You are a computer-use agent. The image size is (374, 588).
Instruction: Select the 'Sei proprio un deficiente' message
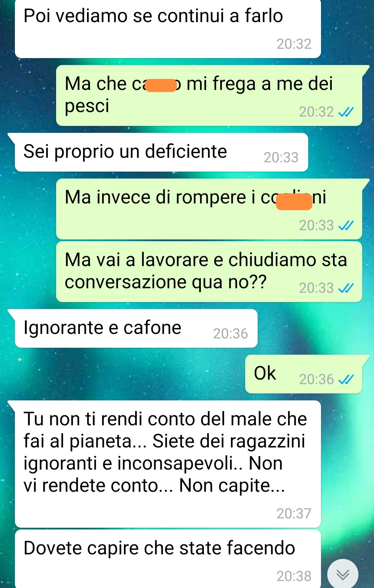click(161, 152)
